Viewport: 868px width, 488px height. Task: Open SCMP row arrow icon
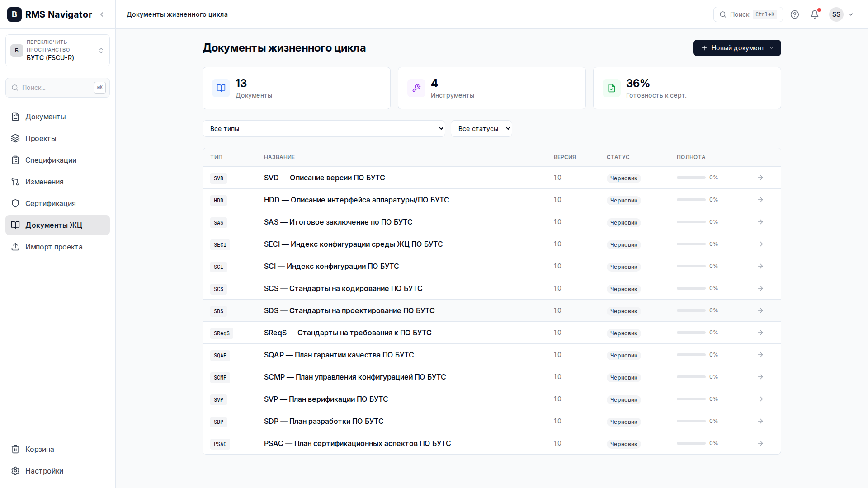pos(760,377)
